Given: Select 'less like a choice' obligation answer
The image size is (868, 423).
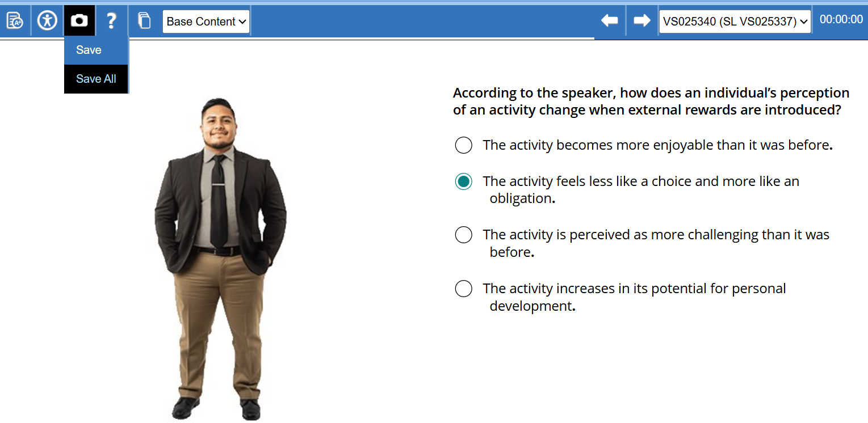Looking at the screenshot, I should click(x=464, y=181).
